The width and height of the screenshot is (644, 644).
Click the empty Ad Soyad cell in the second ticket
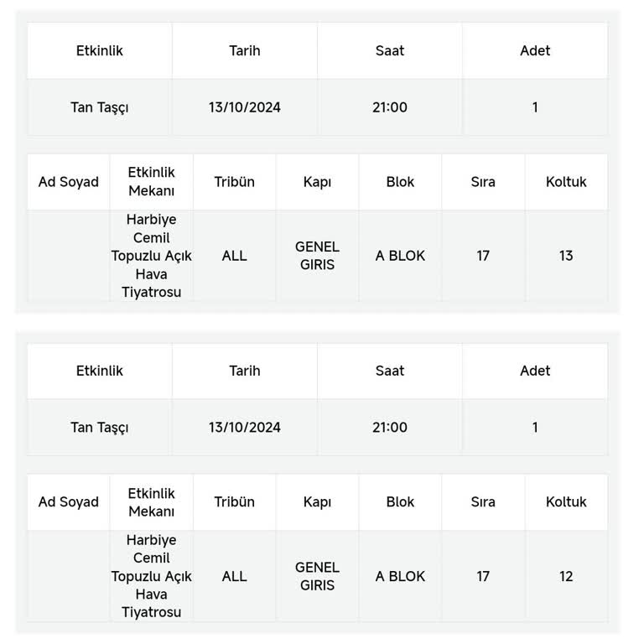coord(68,576)
